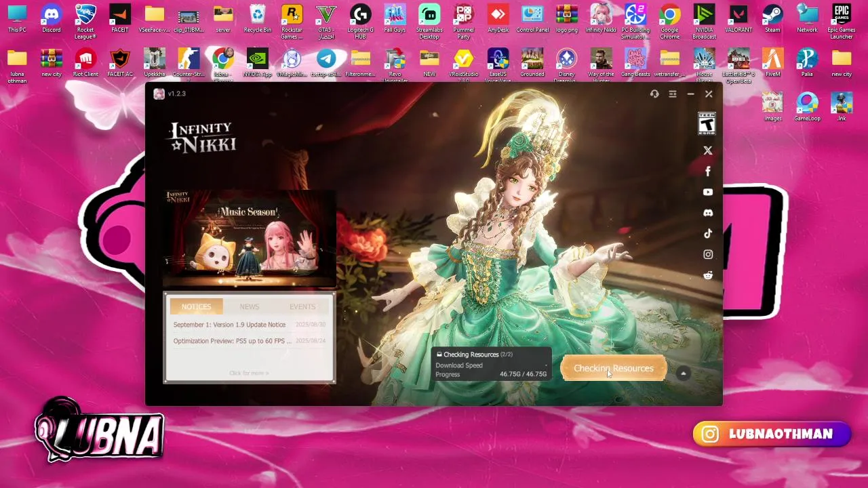
Task: Select the Epic Games Launcher desktop icon
Action: coord(842,21)
